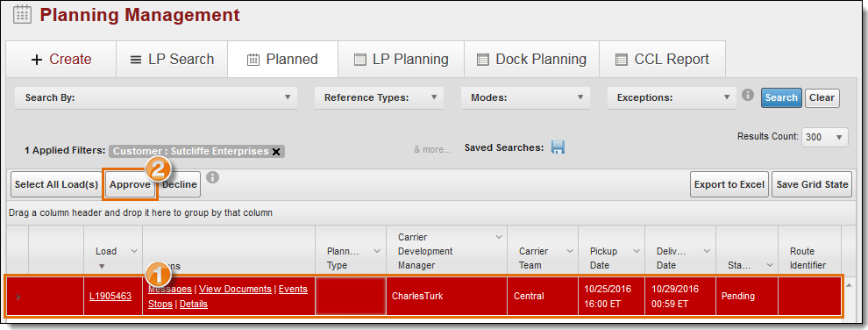This screenshot has width=868, height=330.
Task: Remove the Sutcliffe Enterprises customer filter
Action: pyautogui.click(x=276, y=152)
